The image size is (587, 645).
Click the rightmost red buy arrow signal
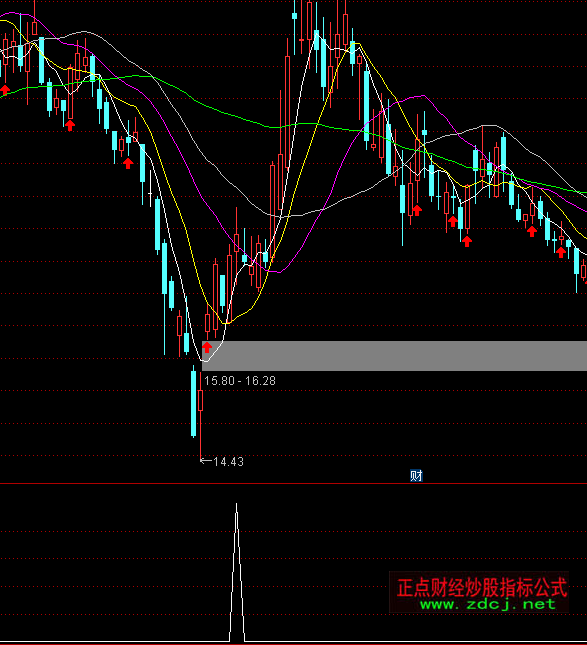click(561, 252)
